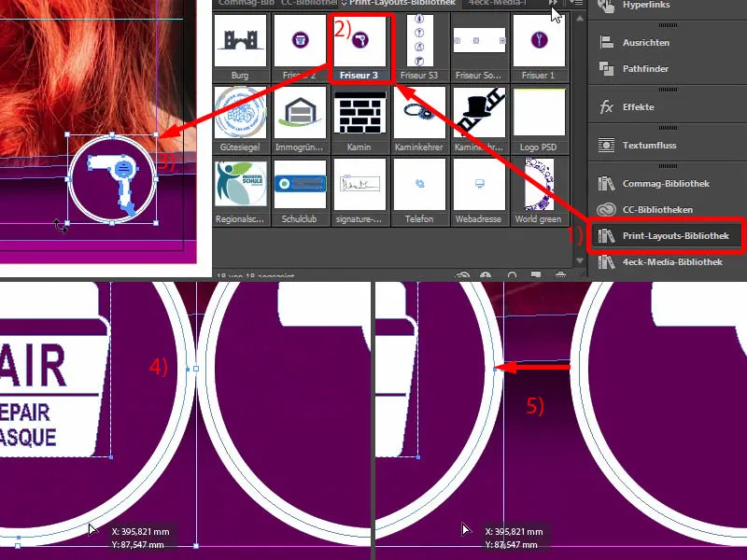
Task: Select the Kaminkehrer library item
Action: coord(419,119)
